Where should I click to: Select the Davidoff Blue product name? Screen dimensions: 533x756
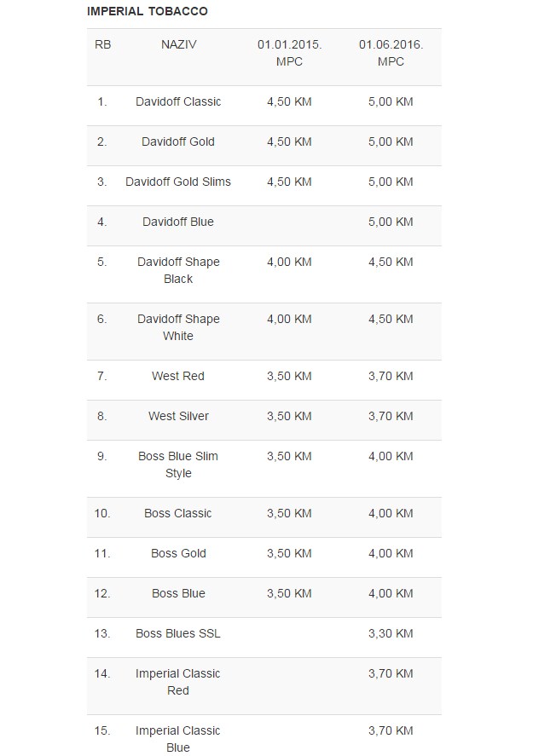pyautogui.click(x=178, y=222)
